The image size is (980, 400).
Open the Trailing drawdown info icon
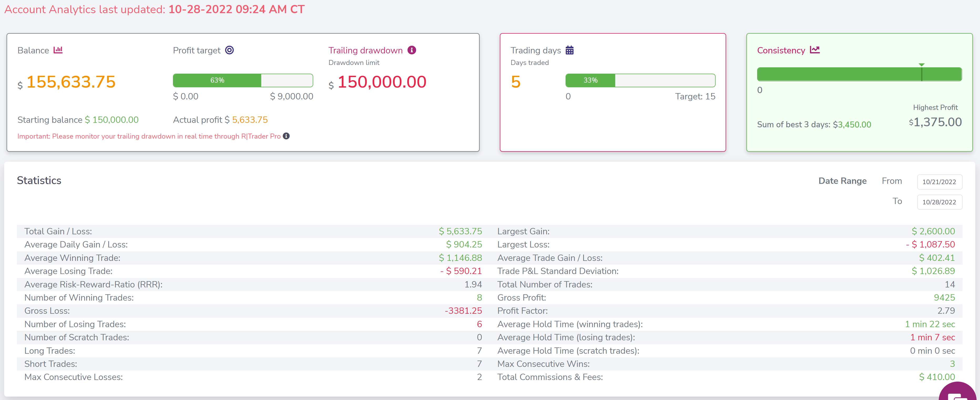[x=412, y=50]
